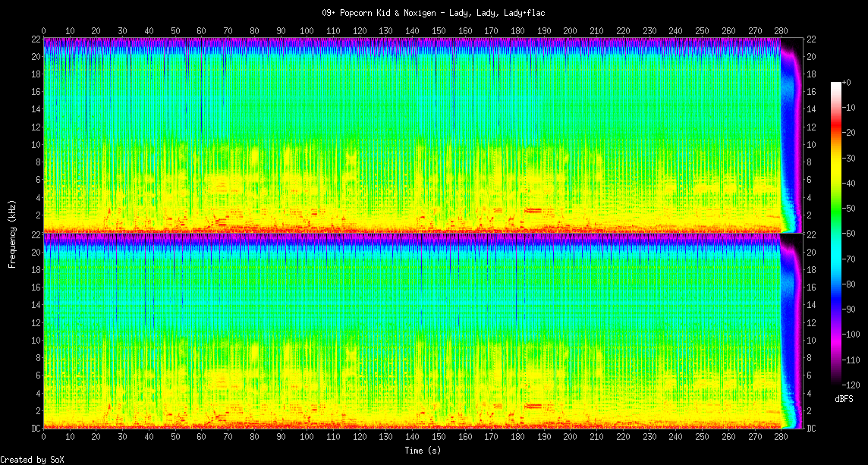Click the spectrogram title with the FLAC filename

pyautogui.click(x=433, y=13)
